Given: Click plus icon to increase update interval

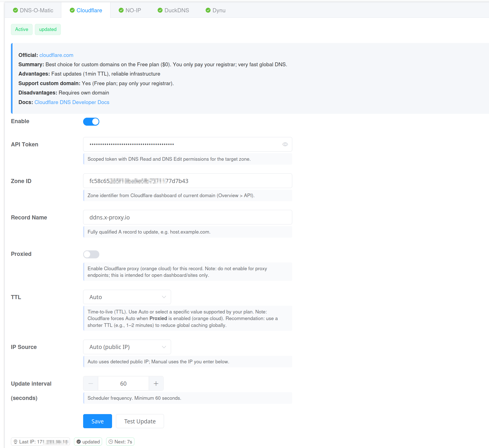Looking at the screenshot, I should tap(156, 383).
